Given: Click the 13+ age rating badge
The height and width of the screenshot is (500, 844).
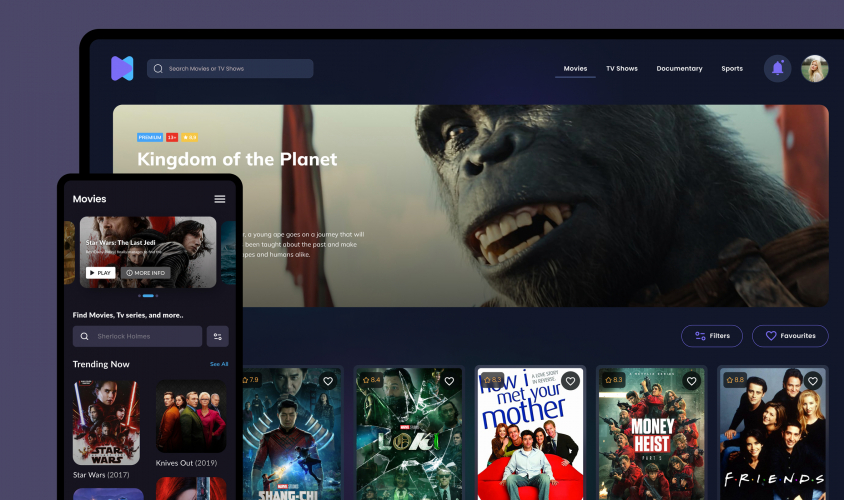Looking at the screenshot, I should 172,137.
